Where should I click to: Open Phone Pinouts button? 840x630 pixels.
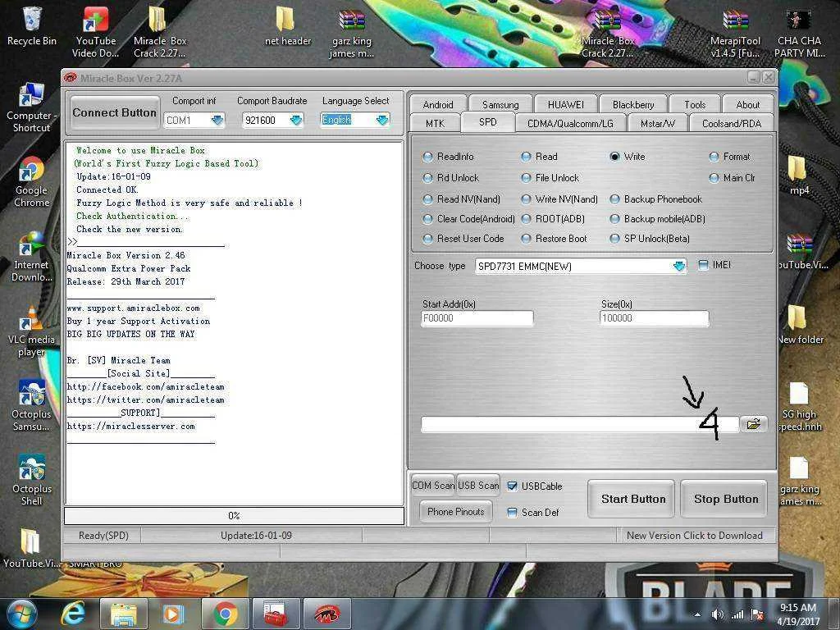coord(455,512)
